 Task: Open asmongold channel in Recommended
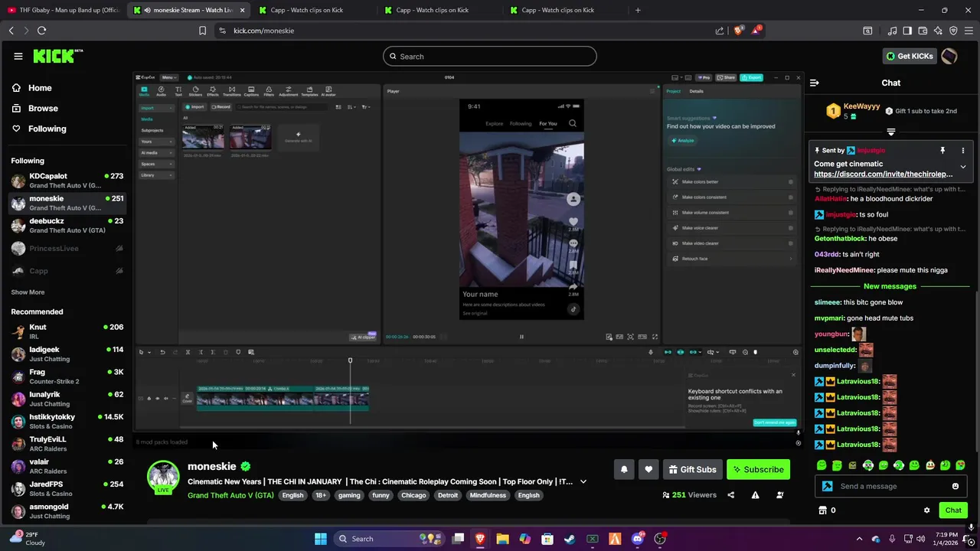point(67,511)
